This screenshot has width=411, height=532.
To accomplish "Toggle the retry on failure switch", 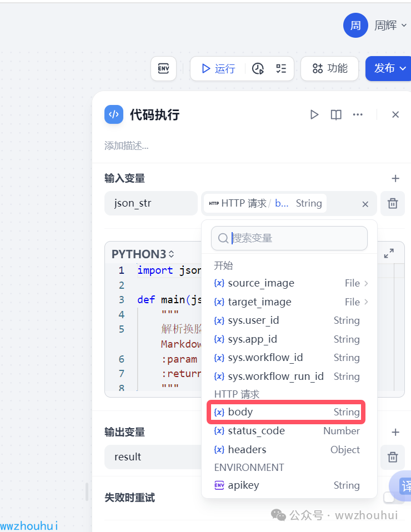I will [x=389, y=497].
